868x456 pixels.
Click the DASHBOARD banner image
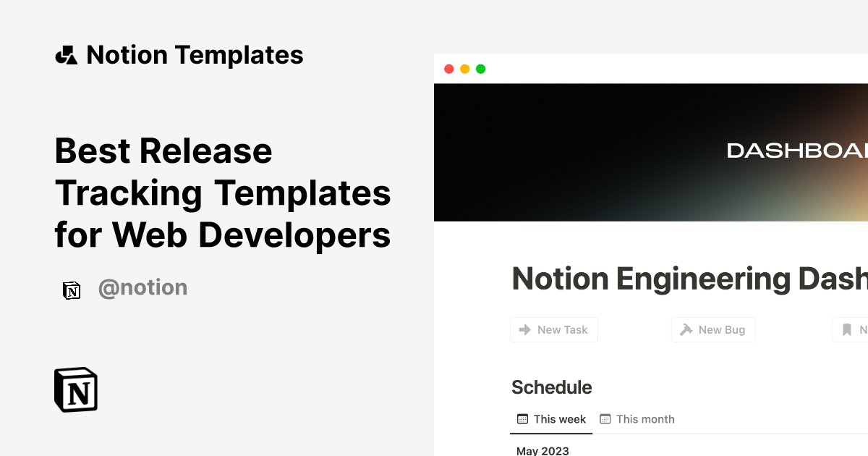coord(651,152)
